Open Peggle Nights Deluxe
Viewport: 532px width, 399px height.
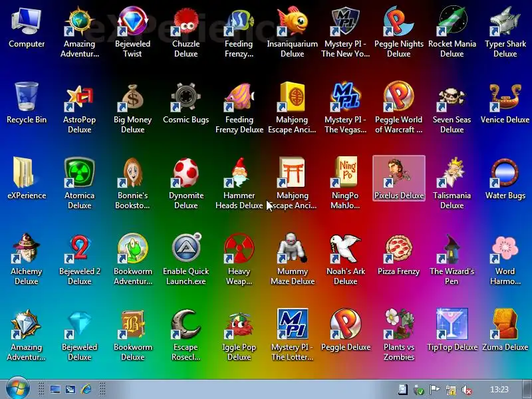click(x=398, y=32)
